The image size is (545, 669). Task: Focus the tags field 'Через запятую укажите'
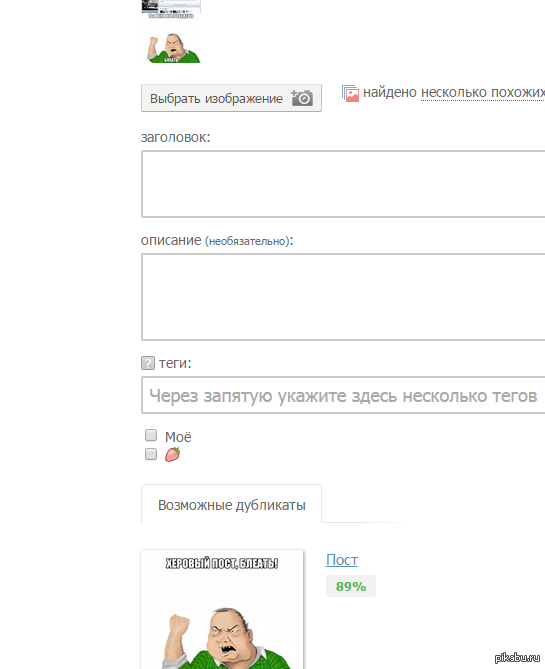(343, 395)
